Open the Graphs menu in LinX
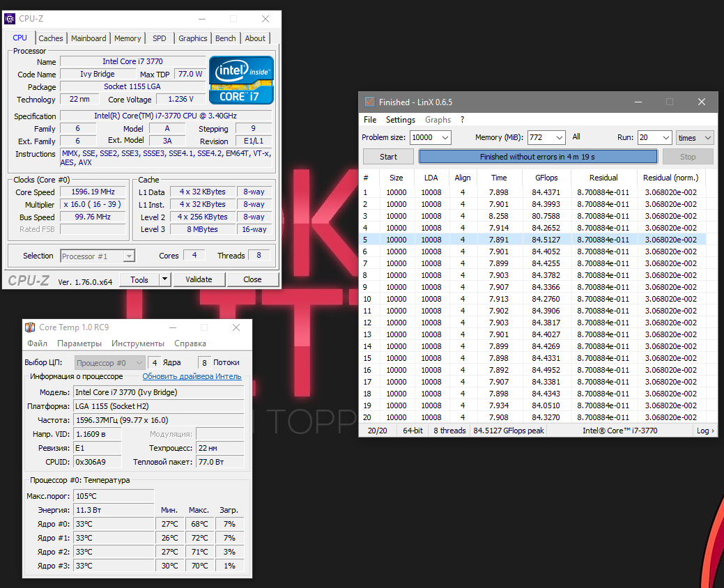This screenshot has height=588, width=724. click(x=438, y=120)
